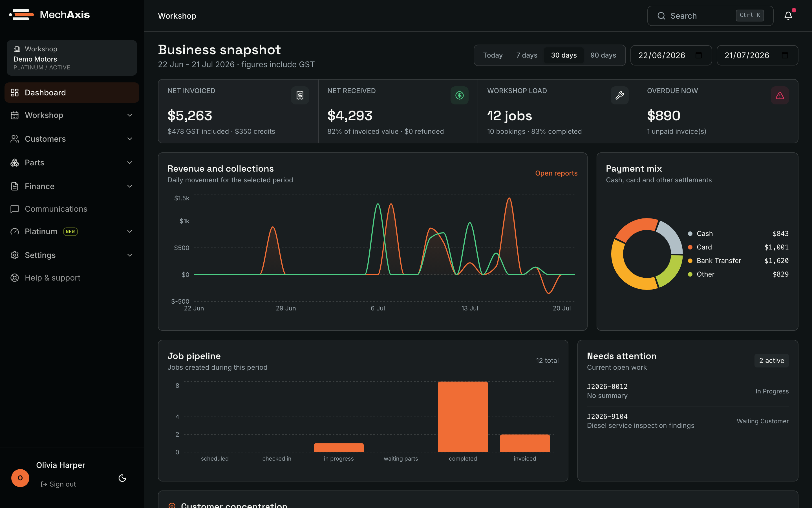
Task: Toggle dark mode moon icon
Action: pyautogui.click(x=122, y=478)
